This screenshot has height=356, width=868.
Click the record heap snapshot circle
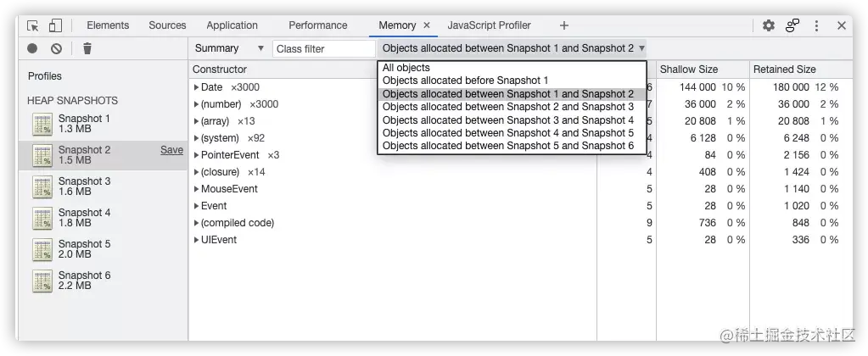33,48
